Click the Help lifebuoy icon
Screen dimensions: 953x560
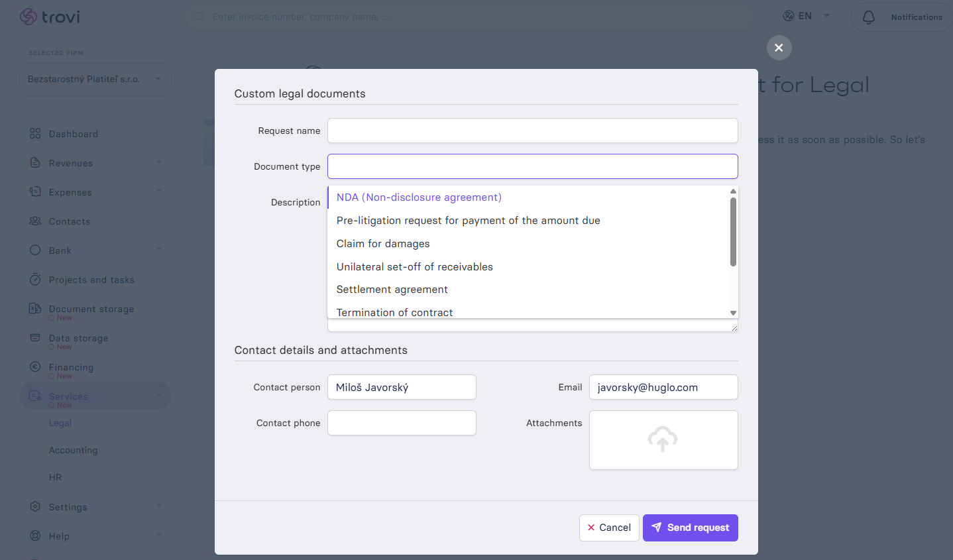coord(35,535)
